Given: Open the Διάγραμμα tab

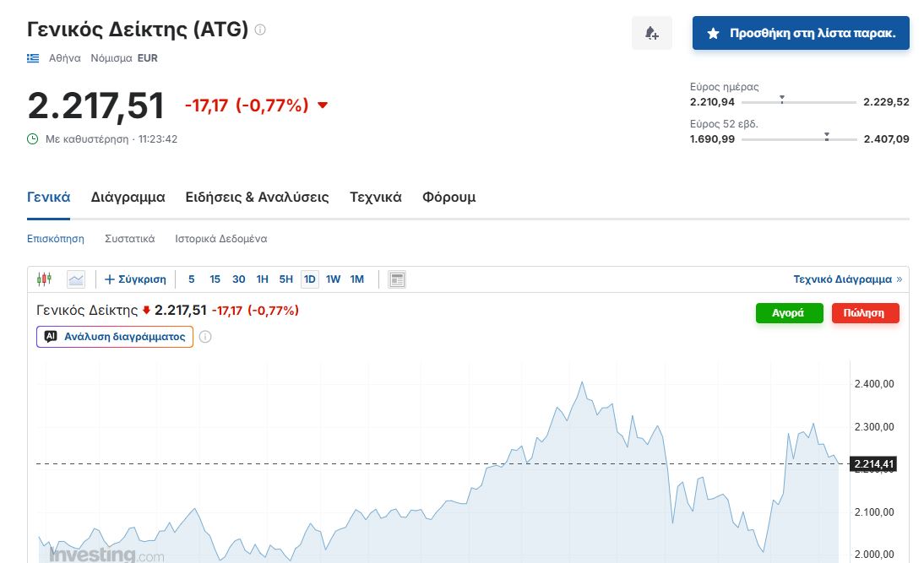Looking at the screenshot, I should click(x=128, y=198).
